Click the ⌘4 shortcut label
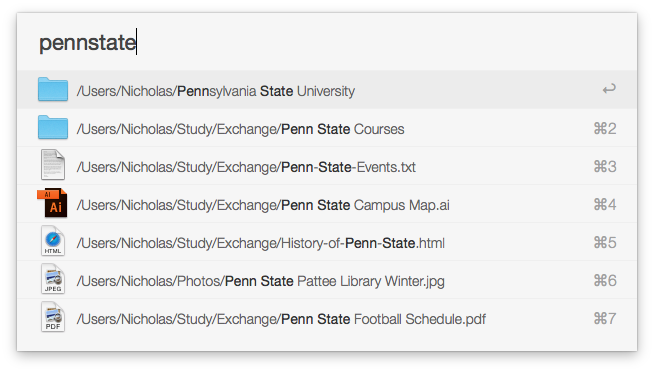Image resolution: width=654 pixels, height=372 pixels. pyautogui.click(x=605, y=204)
